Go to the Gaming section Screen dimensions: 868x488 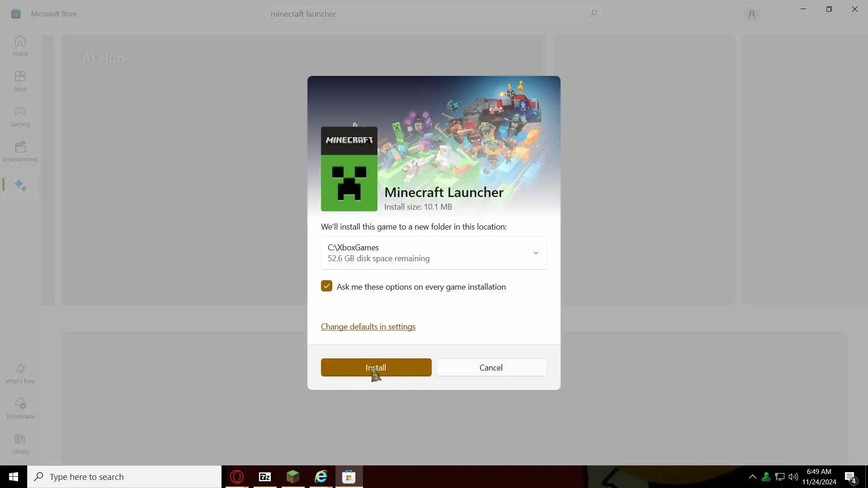click(20, 116)
